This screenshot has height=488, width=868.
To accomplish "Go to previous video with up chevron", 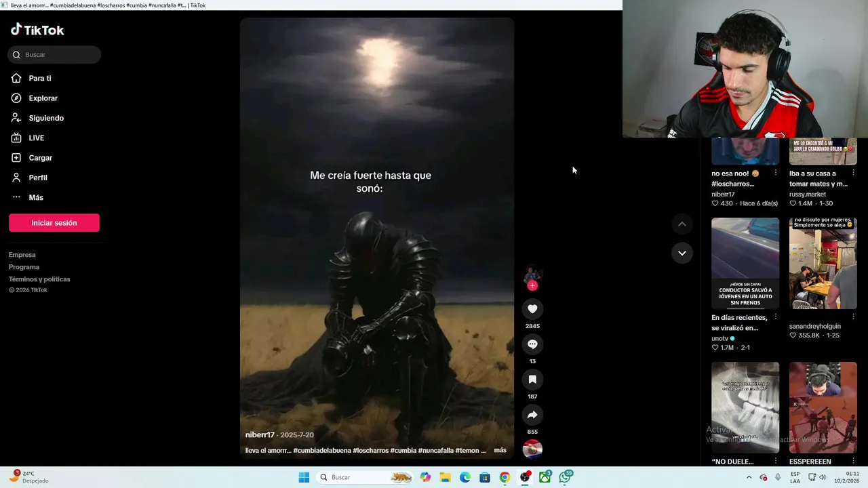I will (682, 224).
